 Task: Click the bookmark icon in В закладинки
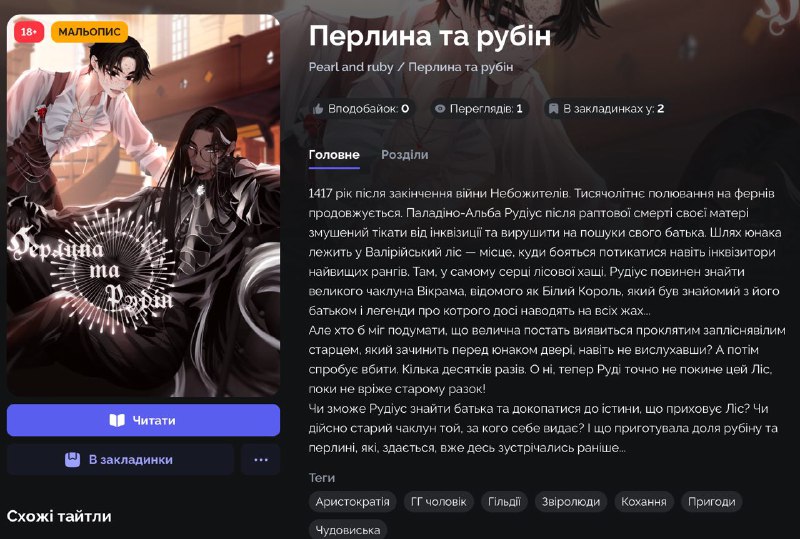[72, 459]
